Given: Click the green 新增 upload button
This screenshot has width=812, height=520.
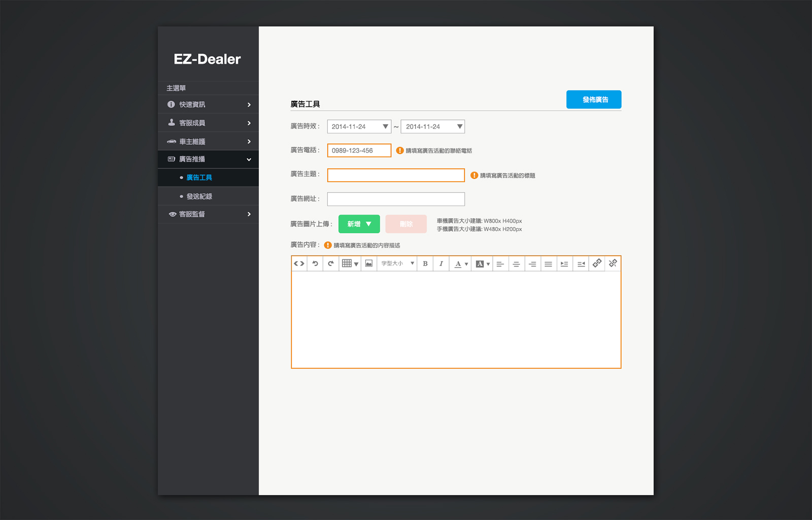Looking at the screenshot, I should coord(359,224).
